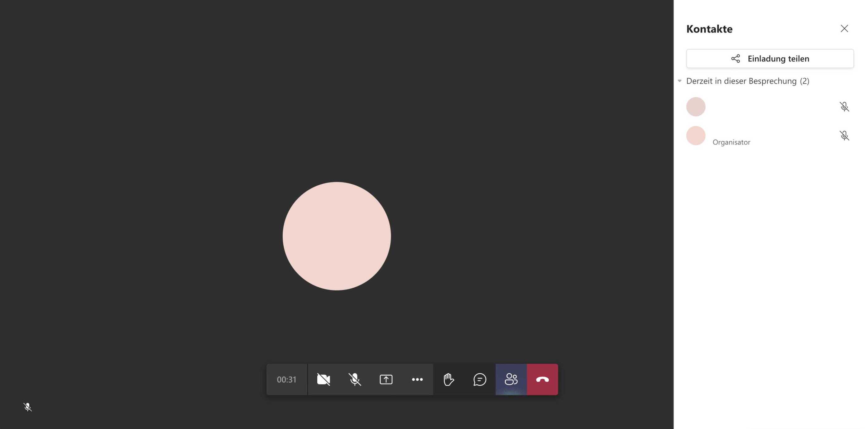Select the Organisator participant avatar
Screen dimensions: 868x429
(x=696, y=136)
